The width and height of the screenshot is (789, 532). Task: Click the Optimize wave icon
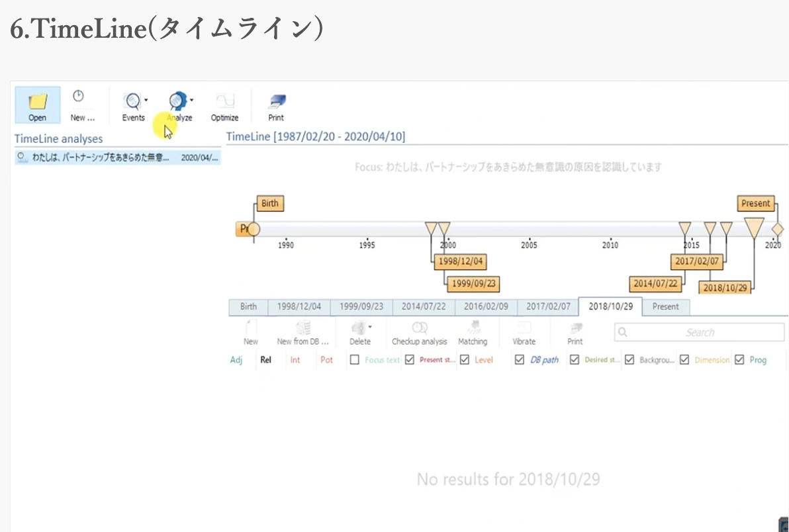coord(224,101)
